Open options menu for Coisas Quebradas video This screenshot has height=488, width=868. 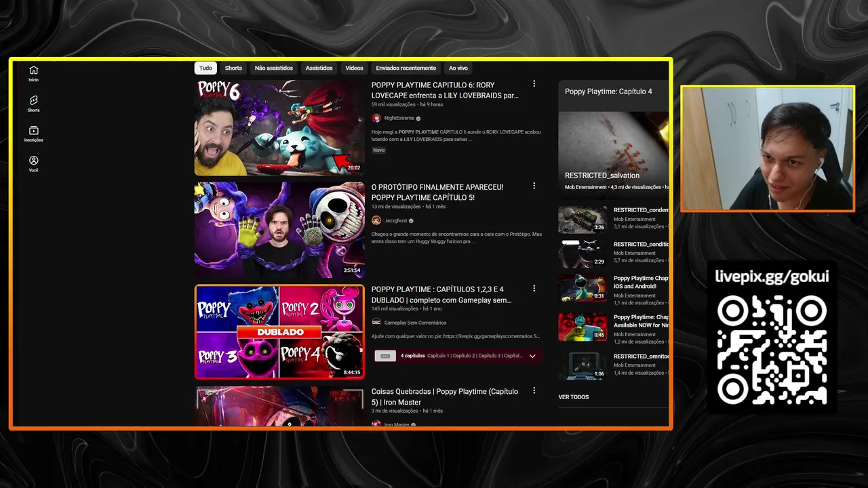point(534,390)
